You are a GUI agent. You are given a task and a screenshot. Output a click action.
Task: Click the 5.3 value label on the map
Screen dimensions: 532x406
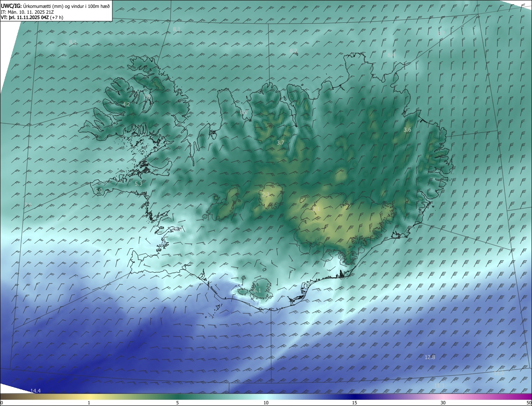[138, 183]
